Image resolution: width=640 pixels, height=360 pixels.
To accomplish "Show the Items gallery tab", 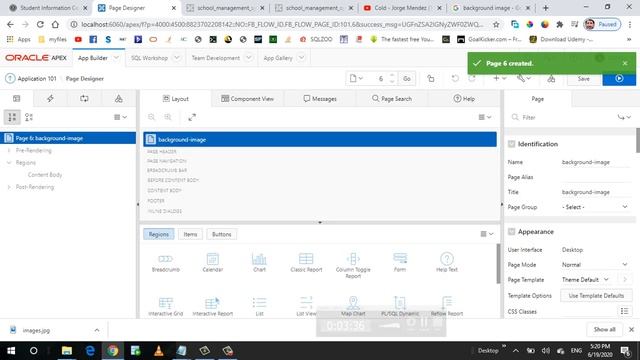I will tap(190, 234).
